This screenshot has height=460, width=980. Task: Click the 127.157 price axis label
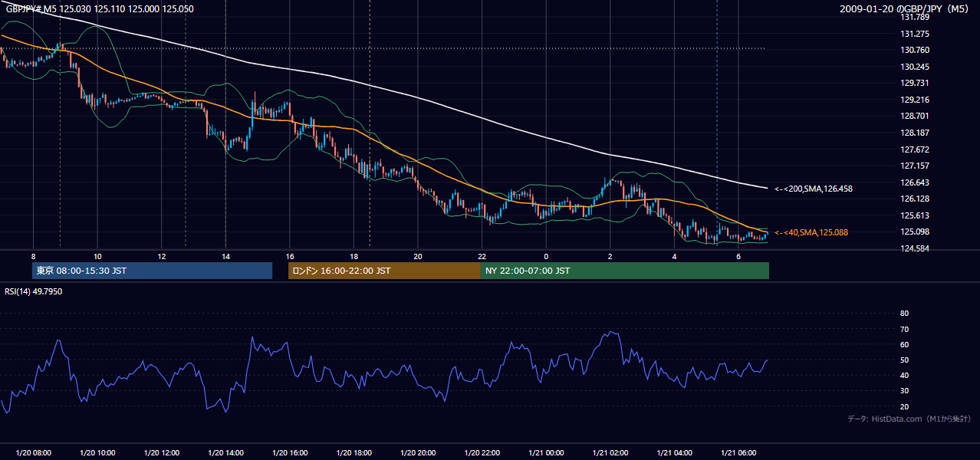915,166
